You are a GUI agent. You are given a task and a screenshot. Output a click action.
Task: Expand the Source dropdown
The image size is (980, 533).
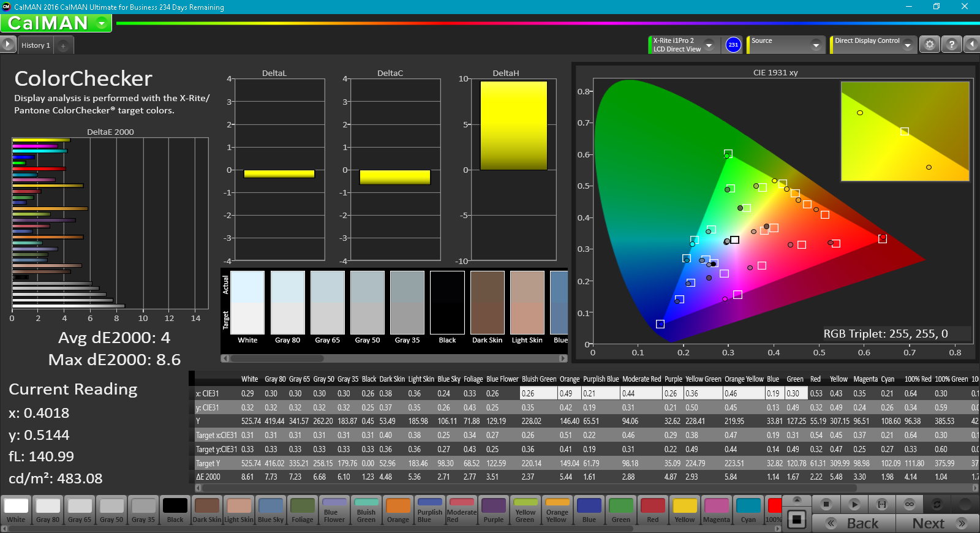[x=815, y=45]
